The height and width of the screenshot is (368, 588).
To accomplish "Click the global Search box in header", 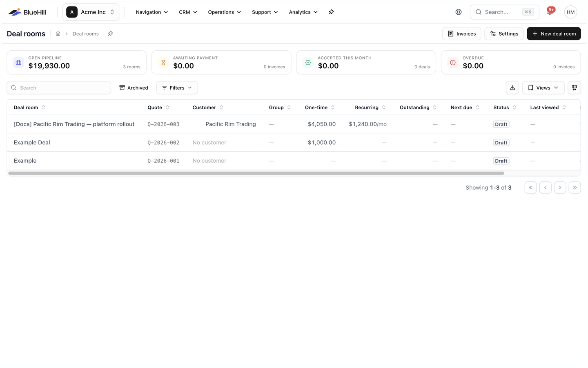I will 504,12.
